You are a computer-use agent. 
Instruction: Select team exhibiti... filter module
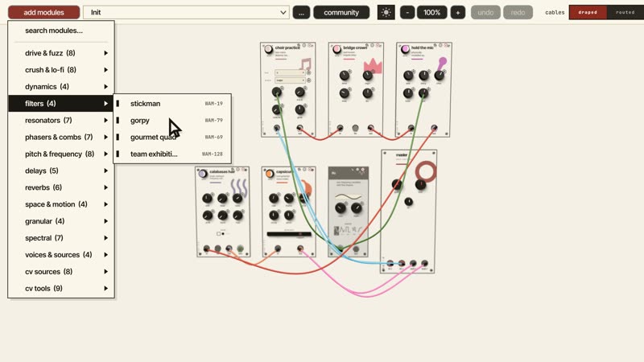click(x=172, y=154)
